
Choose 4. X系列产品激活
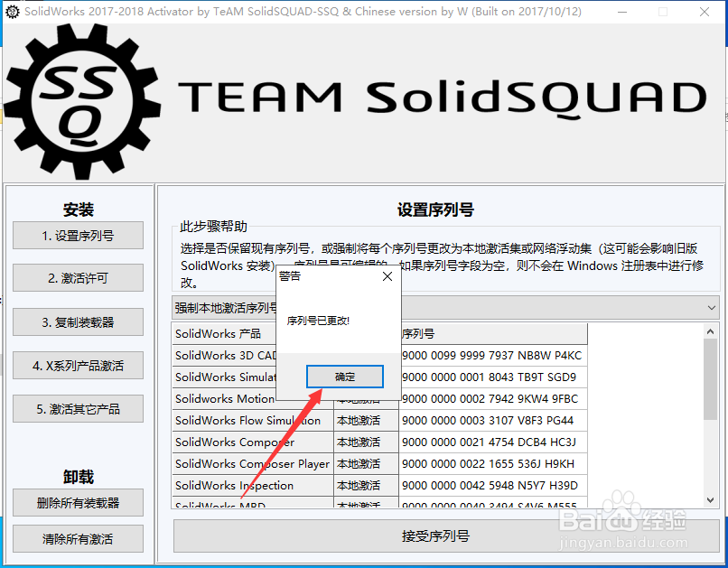(x=78, y=365)
